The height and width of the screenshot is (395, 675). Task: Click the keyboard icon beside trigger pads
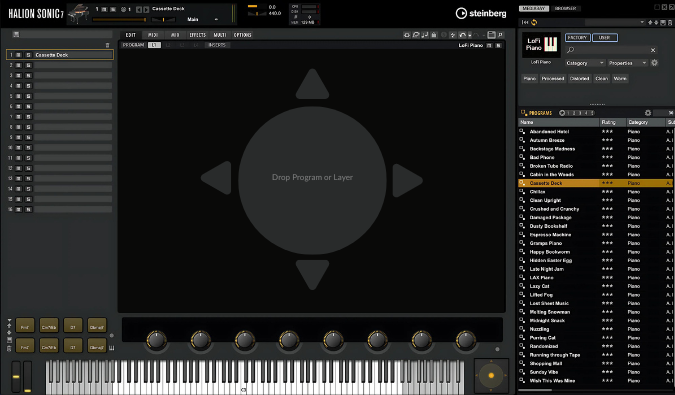point(112,348)
